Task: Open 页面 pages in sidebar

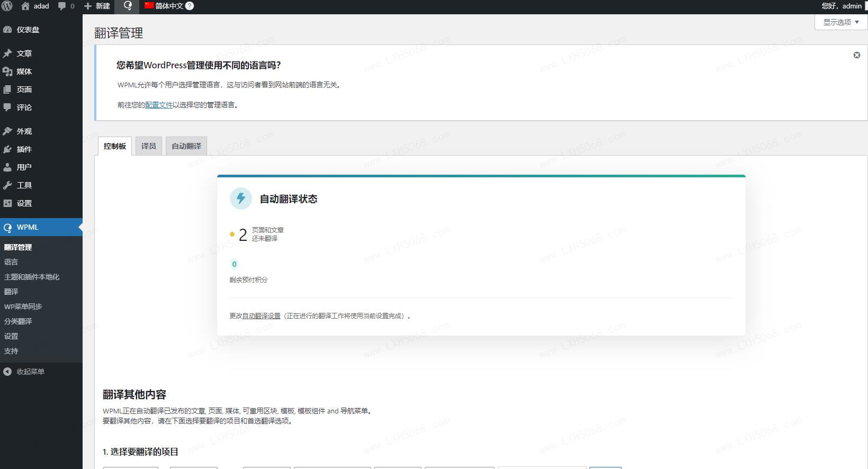Action: [41, 89]
